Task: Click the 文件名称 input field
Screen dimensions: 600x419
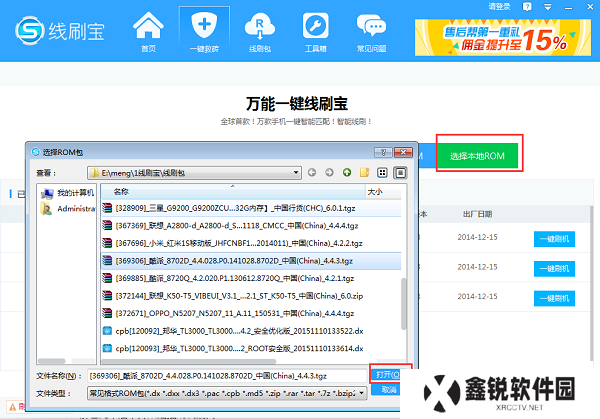Action: point(227,376)
